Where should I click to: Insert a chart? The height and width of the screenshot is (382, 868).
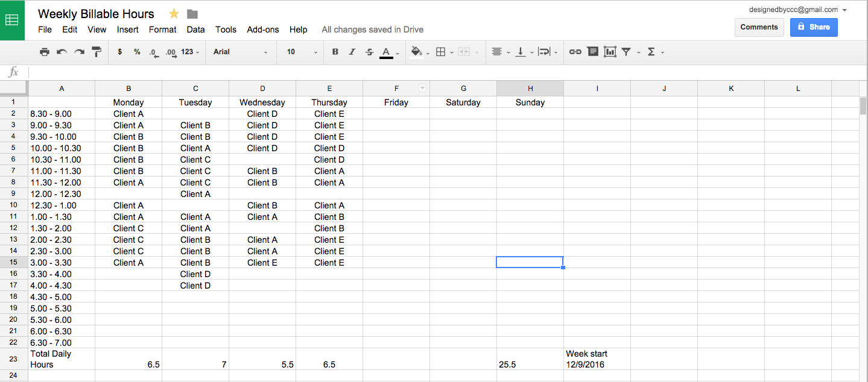coord(610,52)
